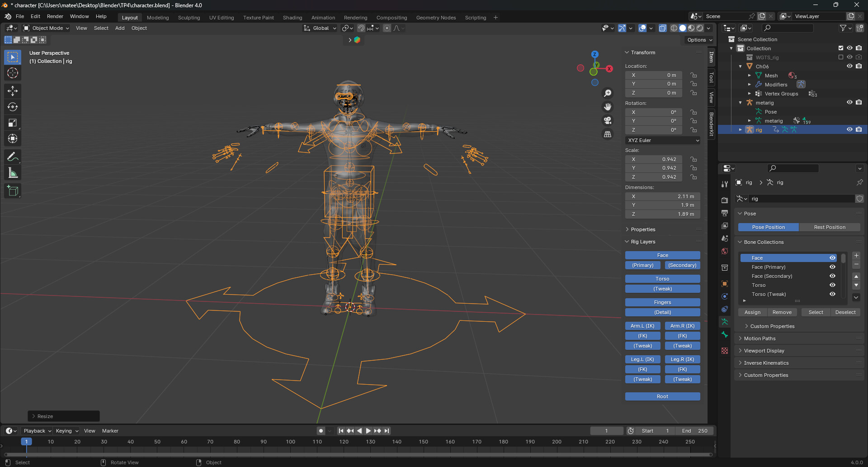868x467 pixels.
Task: Hide Ch06 object in viewport
Action: point(849,66)
